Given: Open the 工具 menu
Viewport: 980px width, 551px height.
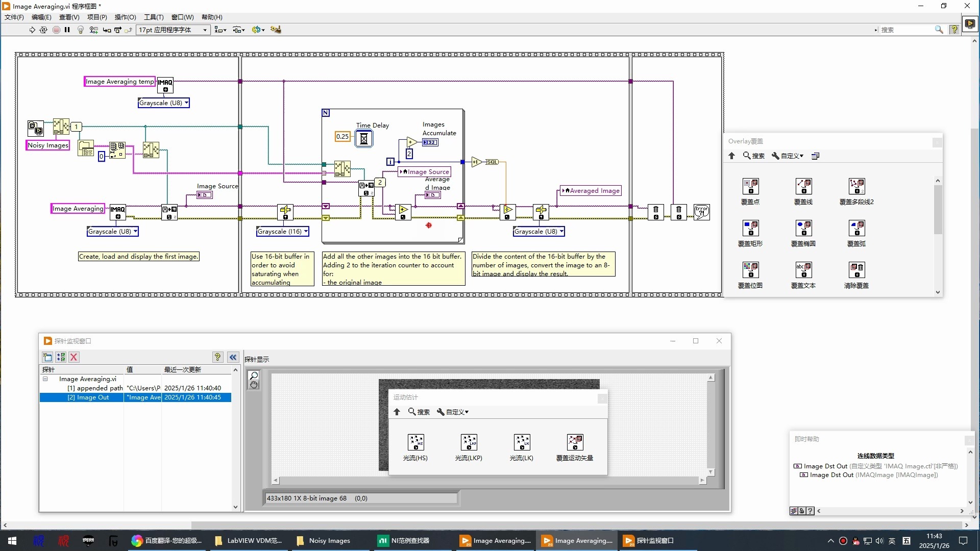Looking at the screenshot, I should 153,17.
